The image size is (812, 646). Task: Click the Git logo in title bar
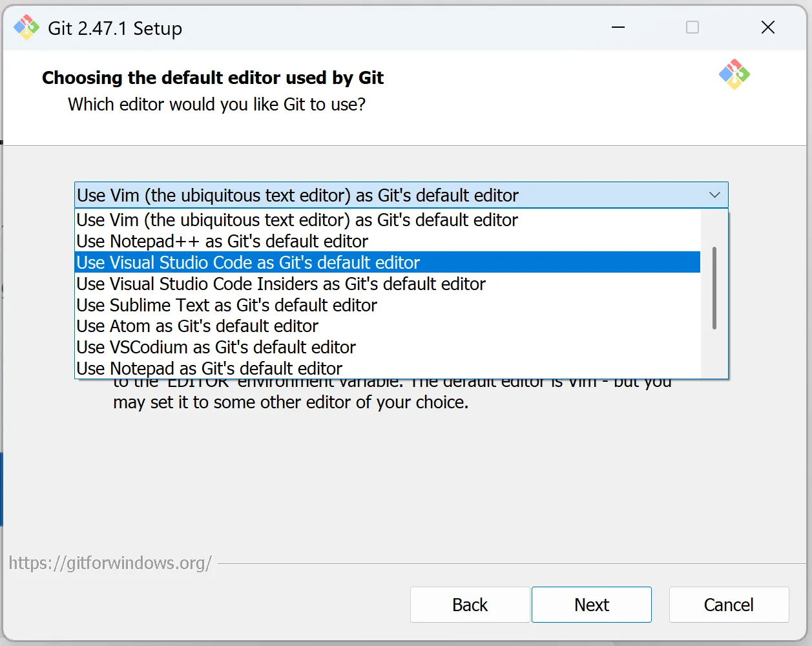click(27, 28)
